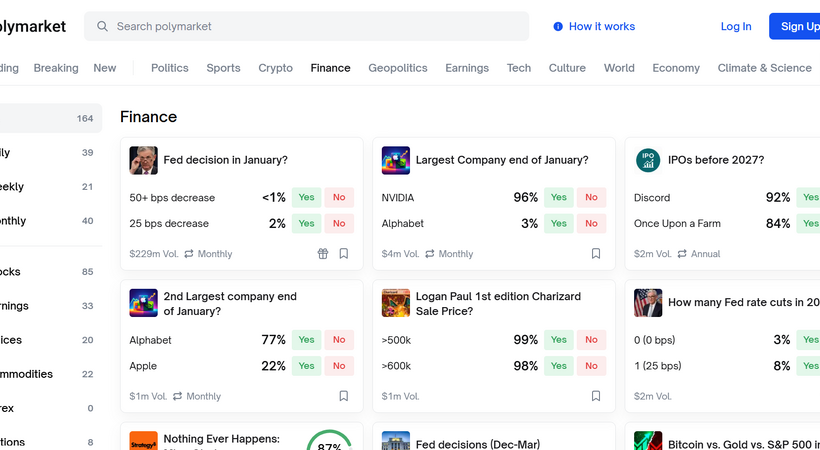
Task: Open the World category tab
Action: [x=619, y=68]
